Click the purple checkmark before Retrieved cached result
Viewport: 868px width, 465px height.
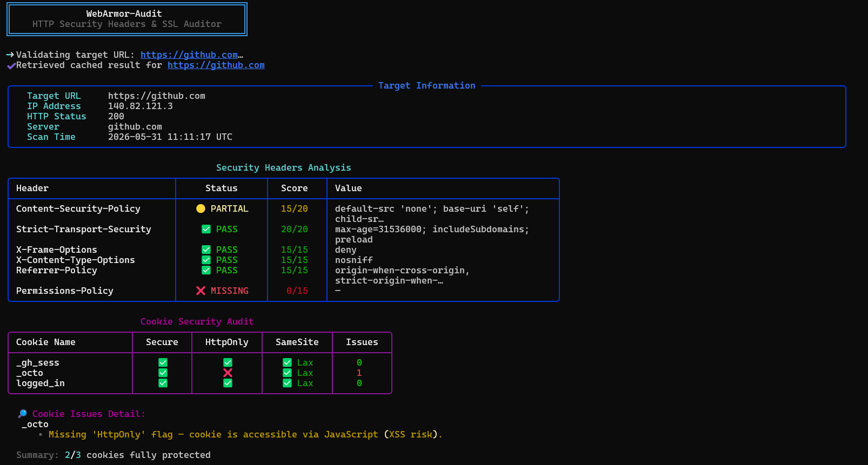[11, 65]
